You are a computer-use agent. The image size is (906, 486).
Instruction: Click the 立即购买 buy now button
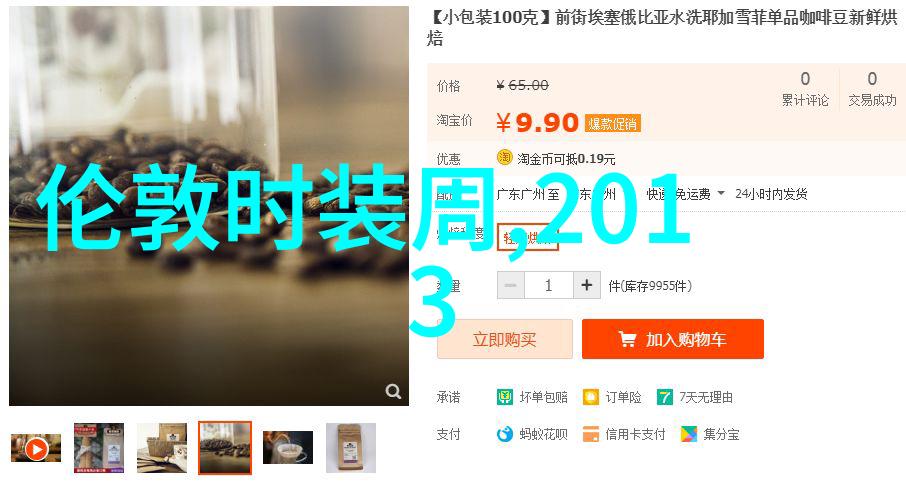tap(505, 339)
